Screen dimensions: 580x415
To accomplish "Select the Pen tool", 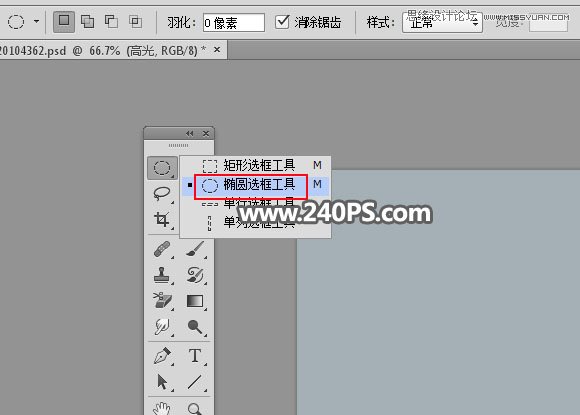I will click(162, 356).
